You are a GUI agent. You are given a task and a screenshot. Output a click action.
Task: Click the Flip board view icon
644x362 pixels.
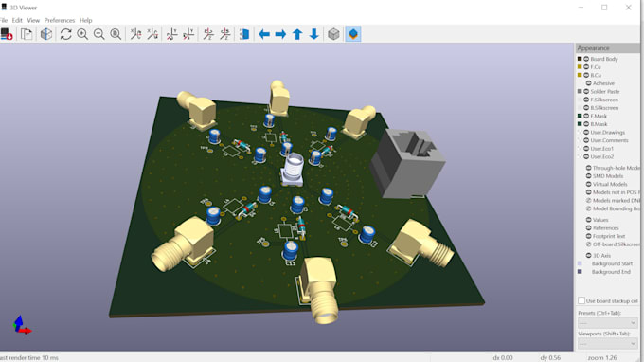(244, 34)
